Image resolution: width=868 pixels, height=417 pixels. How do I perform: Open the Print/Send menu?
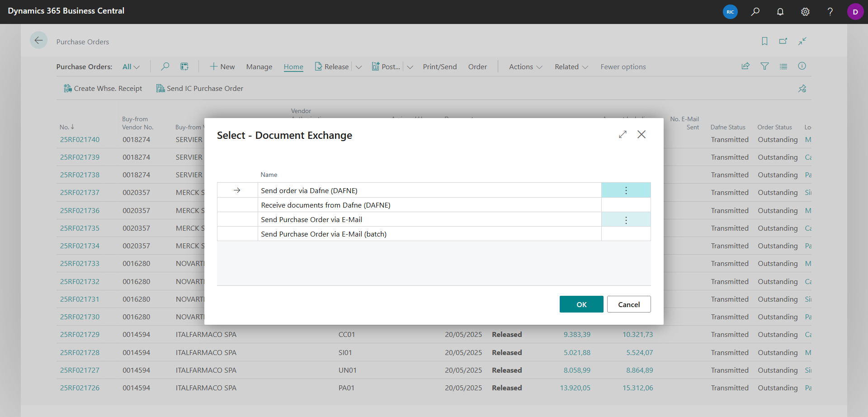coord(440,66)
